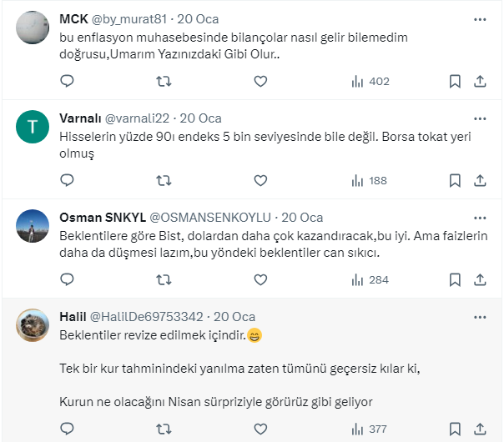Share MCK's tweet
This screenshot has height=442, width=504.
[480, 81]
